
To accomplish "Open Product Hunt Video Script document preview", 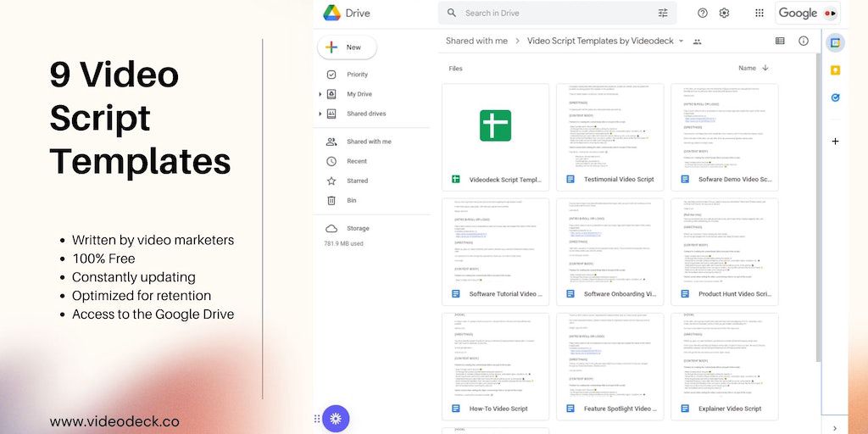I will coord(725,240).
